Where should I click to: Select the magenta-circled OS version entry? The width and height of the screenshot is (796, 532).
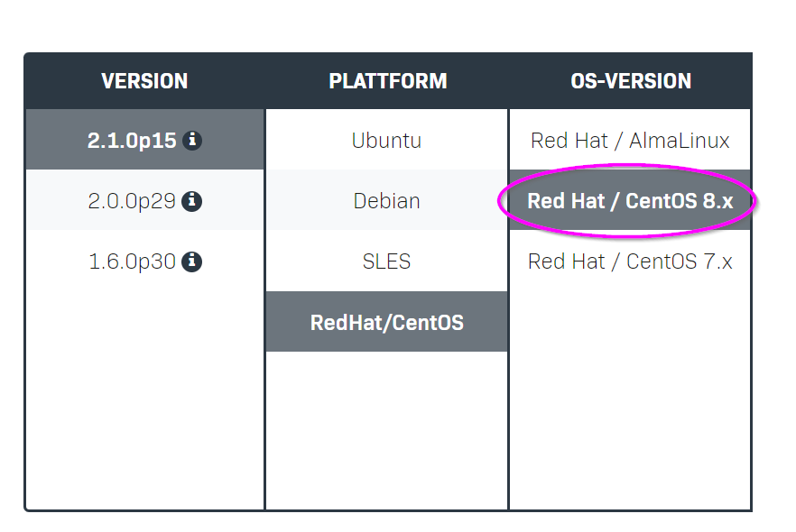click(630, 200)
